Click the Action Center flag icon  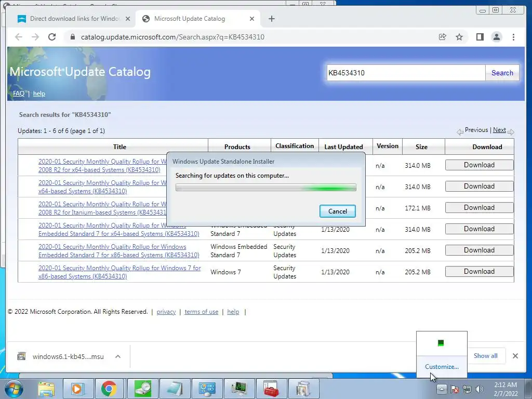[455, 389]
